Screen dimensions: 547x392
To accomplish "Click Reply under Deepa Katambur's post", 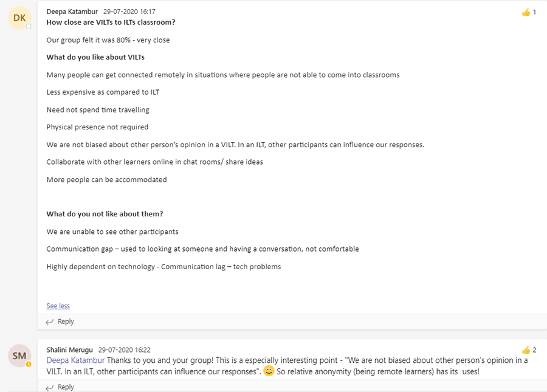I will pyautogui.click(x=65, y=322).
